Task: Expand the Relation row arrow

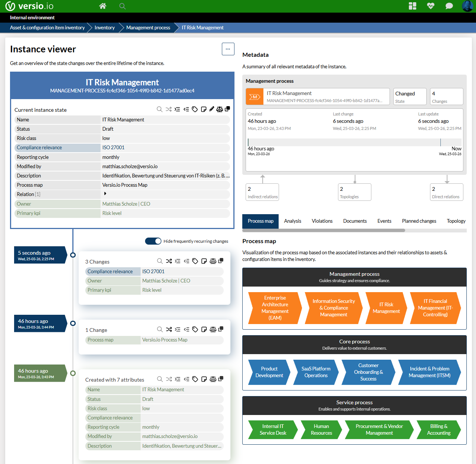Action: (x=105, y=194)
